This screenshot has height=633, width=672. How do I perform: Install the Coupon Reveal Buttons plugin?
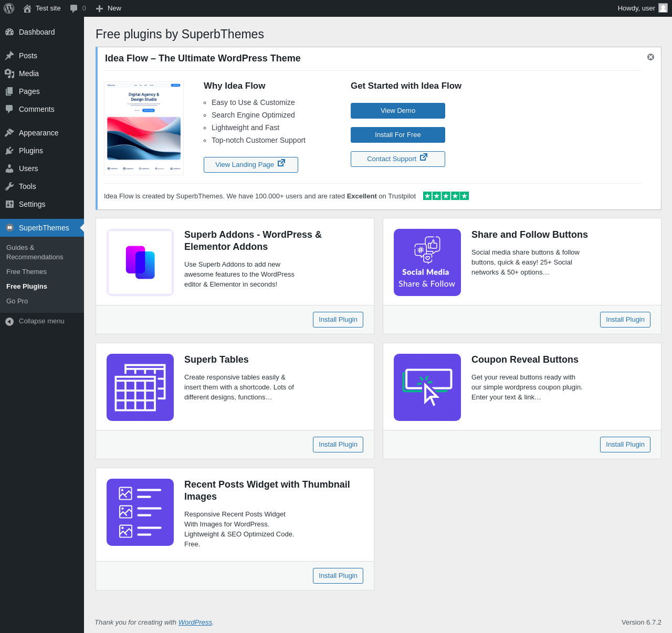625,445
